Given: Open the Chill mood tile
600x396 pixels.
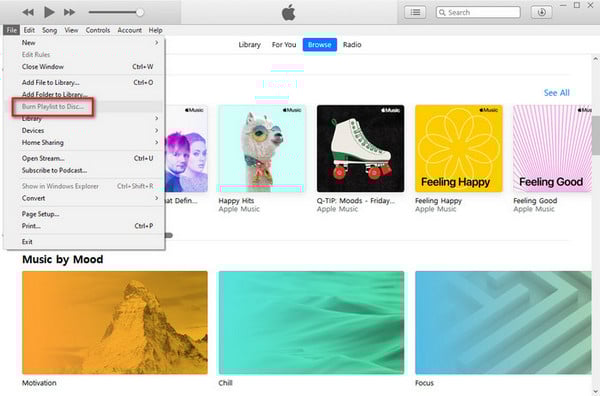Looking at the screenshot, I should [x=311, y=323].
